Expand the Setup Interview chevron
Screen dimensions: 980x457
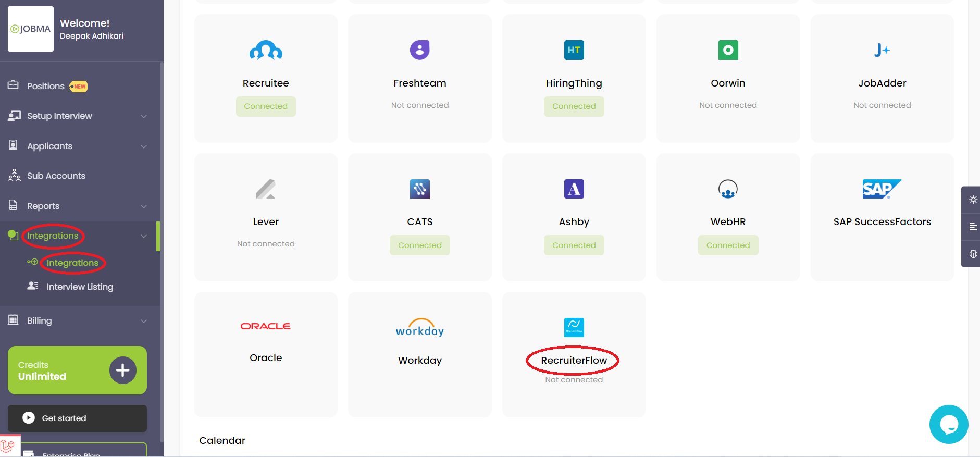(144, 116)
